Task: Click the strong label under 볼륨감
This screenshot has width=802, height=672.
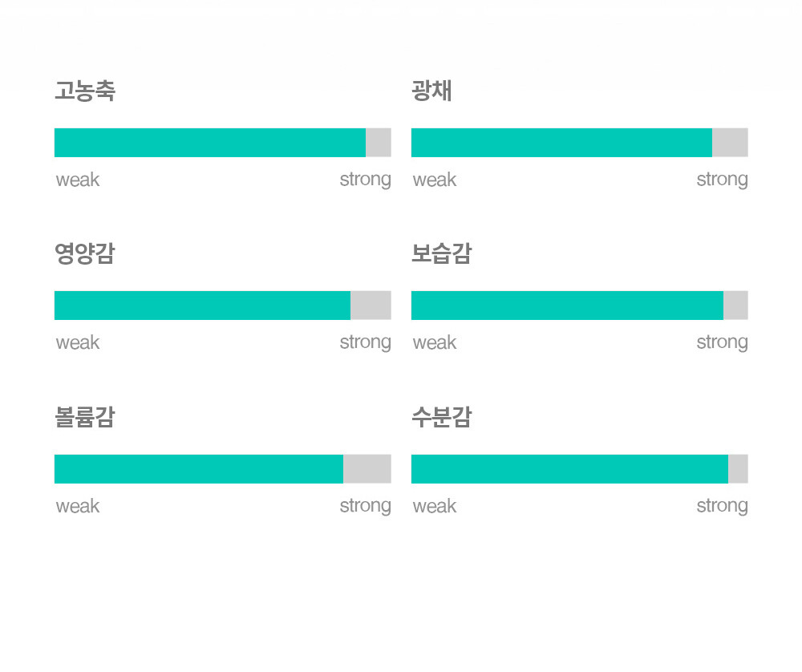Action: [x=366, y=506]
